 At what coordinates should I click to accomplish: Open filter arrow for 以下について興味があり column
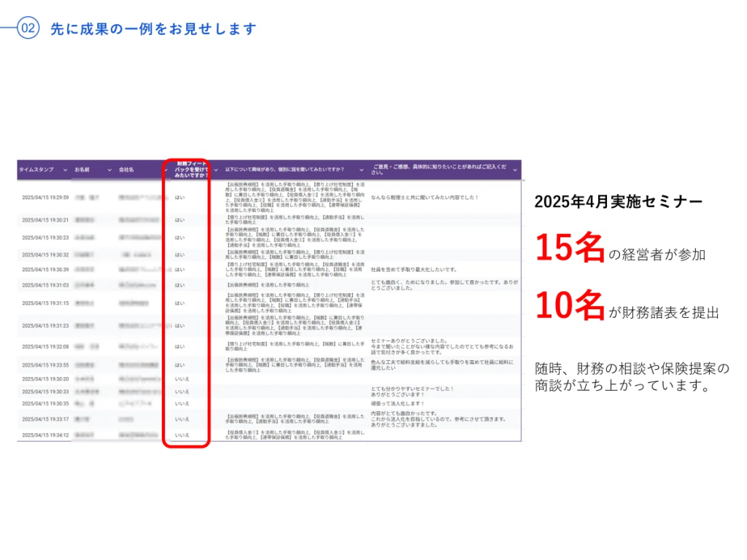(362, 170)
